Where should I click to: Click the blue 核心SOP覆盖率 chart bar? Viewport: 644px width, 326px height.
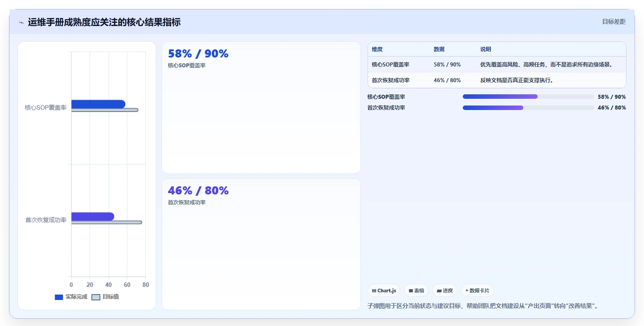98,104
